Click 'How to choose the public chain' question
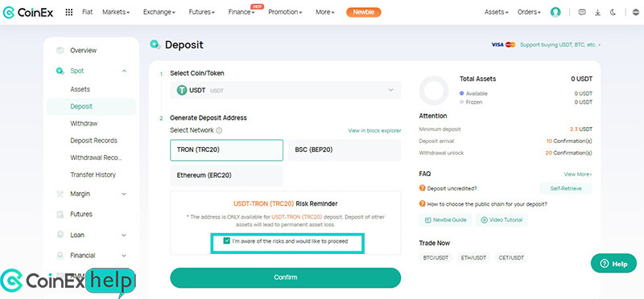This screenshot has height=299, width=644. click(x=487, y=204)
